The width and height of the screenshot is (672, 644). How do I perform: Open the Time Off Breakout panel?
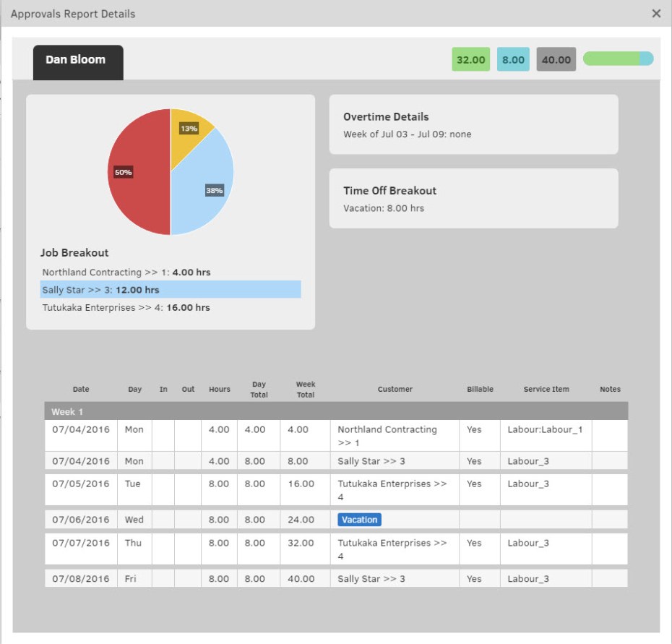(473, 199)
